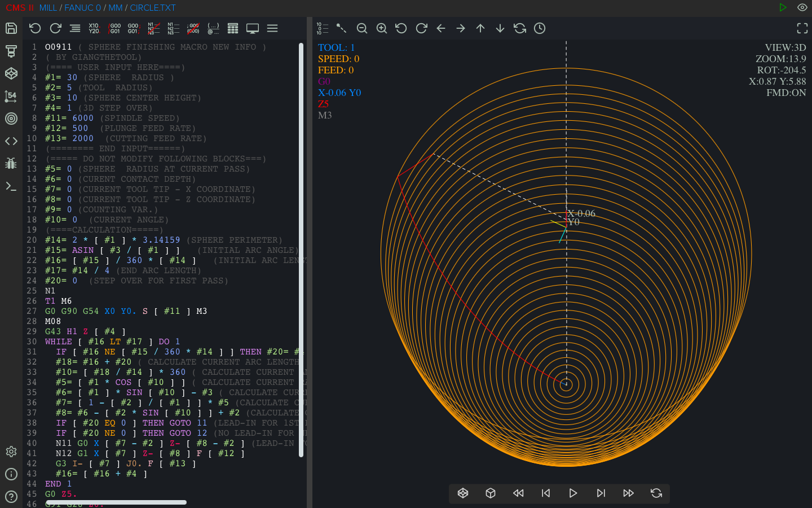
Task: Undo the last editor change
Action: 35,28
